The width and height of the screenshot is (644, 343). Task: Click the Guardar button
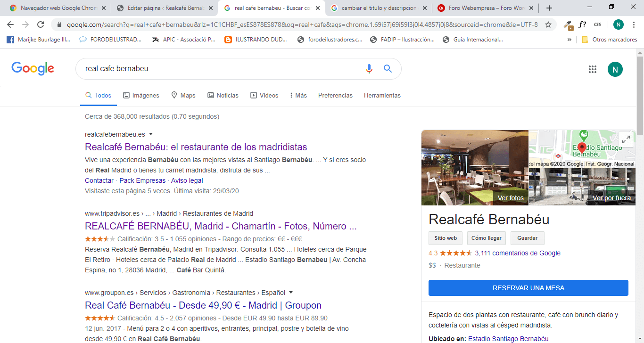(x=527, y=238)
